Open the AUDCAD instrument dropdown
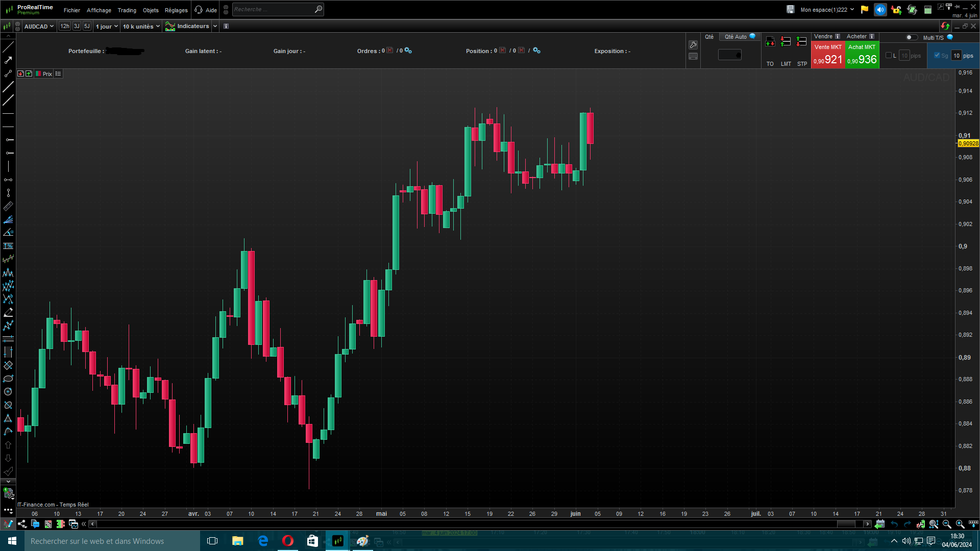The height and width of the screenshot is (551, 980). click(x=39, y=27)
